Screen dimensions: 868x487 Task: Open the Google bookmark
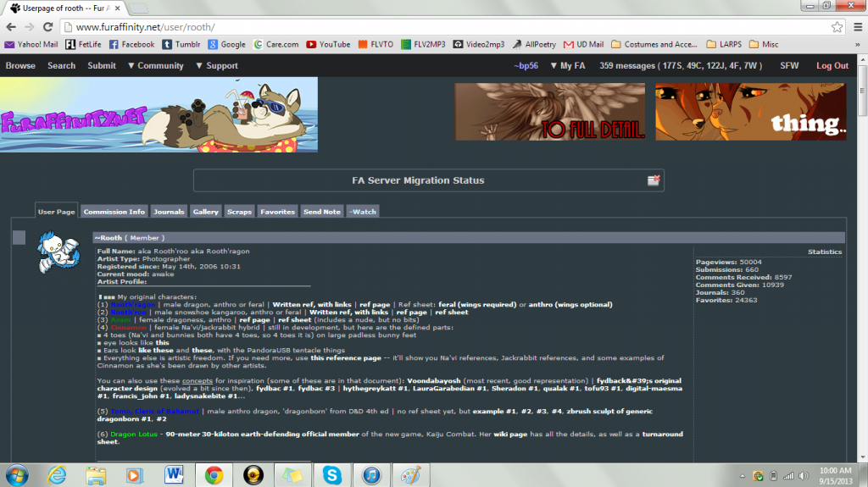(x=226, y=44)
